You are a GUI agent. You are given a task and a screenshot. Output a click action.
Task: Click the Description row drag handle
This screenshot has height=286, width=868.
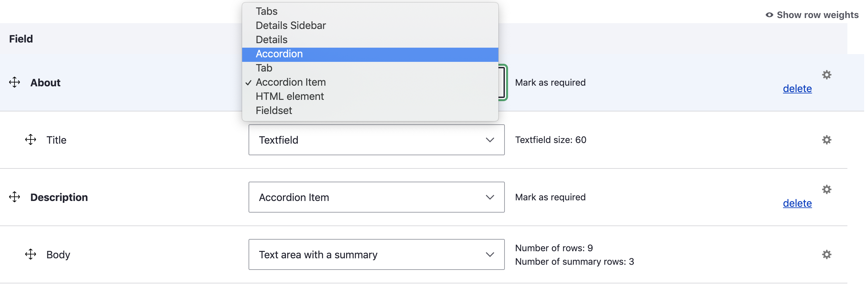pyautogui.click(x=14, y=197)
